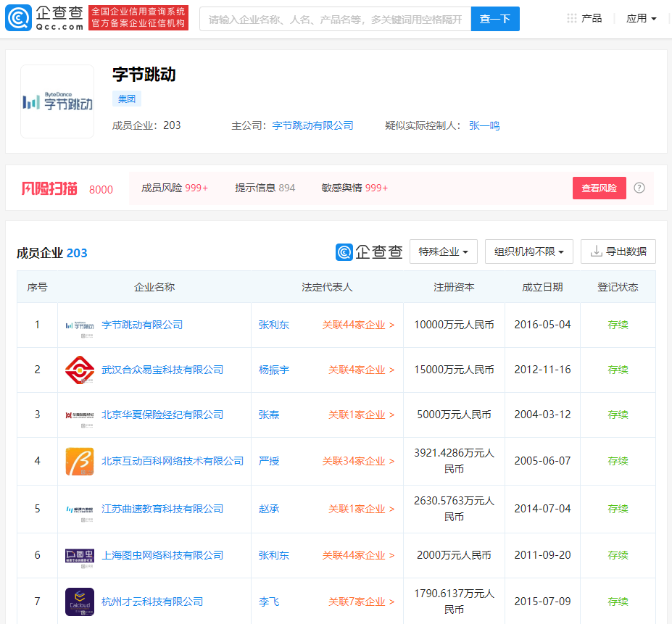Viewport: 672px width, 624px height.
Task: Open the products grid icon
Action: coord(572,18)
